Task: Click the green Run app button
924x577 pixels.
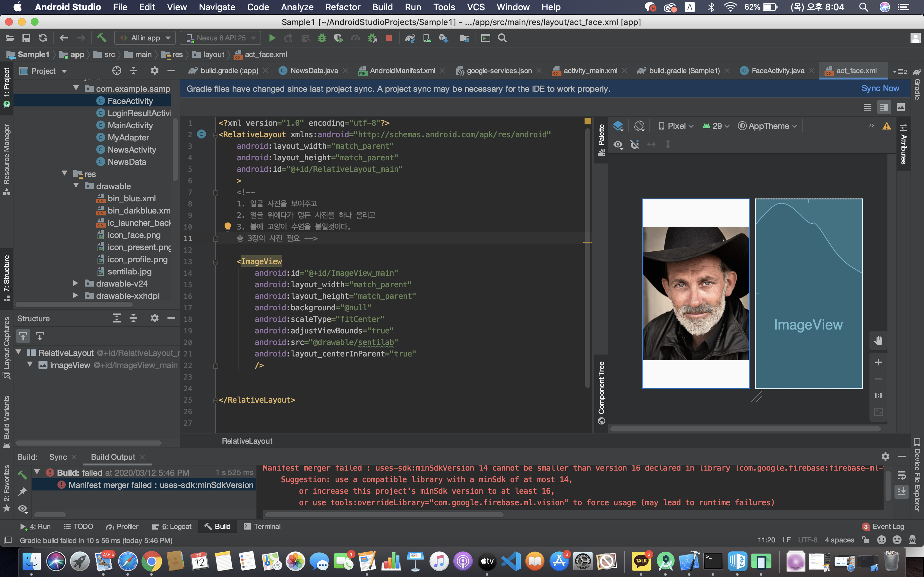Action: point(272,38)
